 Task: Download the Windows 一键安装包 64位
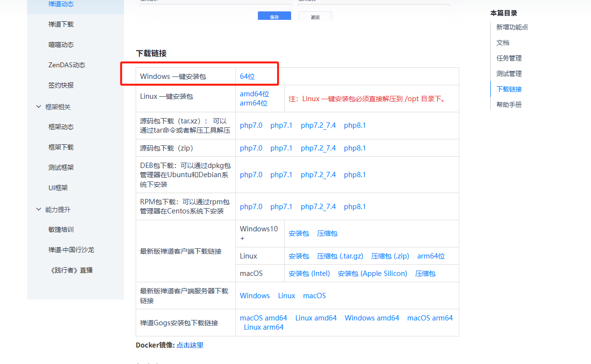pos(247,76)
